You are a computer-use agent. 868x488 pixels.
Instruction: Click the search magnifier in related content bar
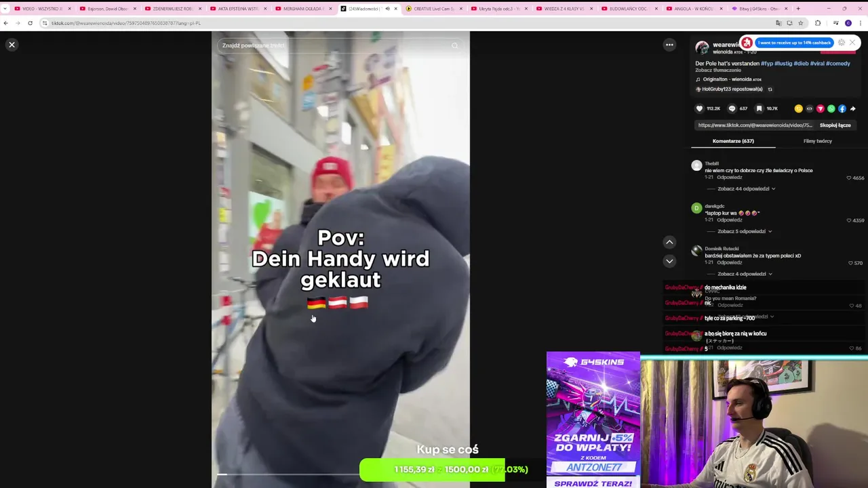click(x=454, y=45)
